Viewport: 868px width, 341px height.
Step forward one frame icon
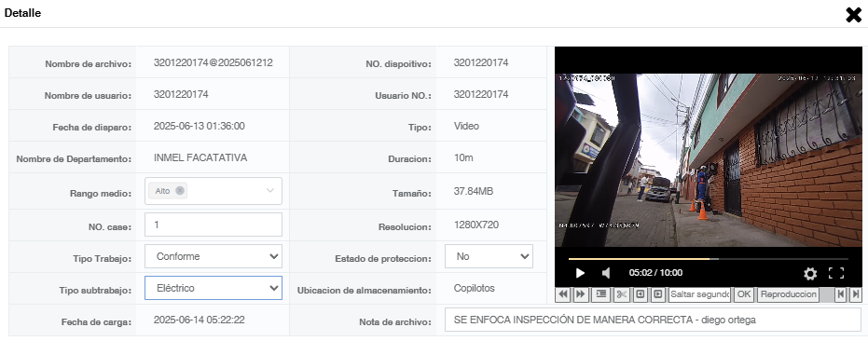tap(657, 294)
